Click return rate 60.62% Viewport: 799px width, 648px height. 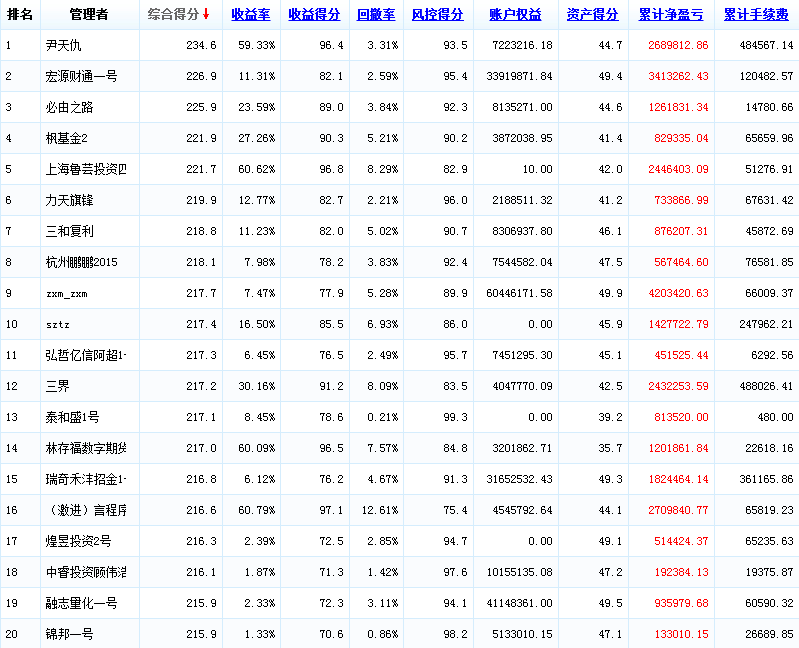tap(257, 169)
